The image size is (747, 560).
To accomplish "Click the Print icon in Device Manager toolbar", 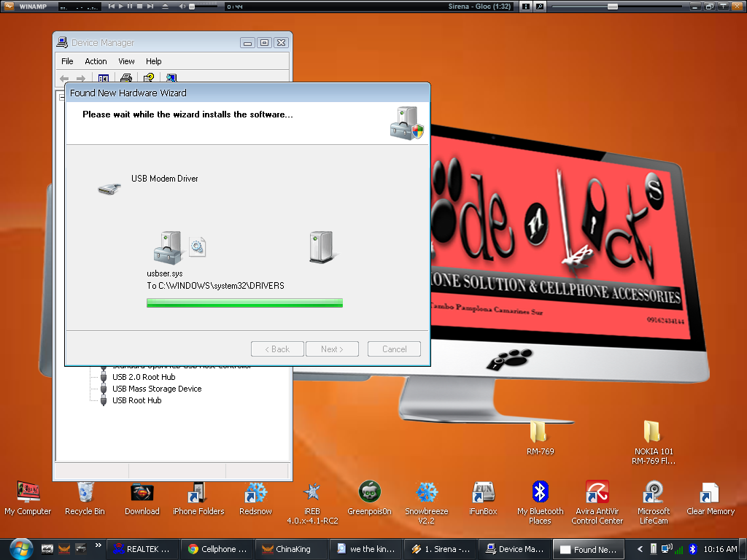I will [125, 78].
